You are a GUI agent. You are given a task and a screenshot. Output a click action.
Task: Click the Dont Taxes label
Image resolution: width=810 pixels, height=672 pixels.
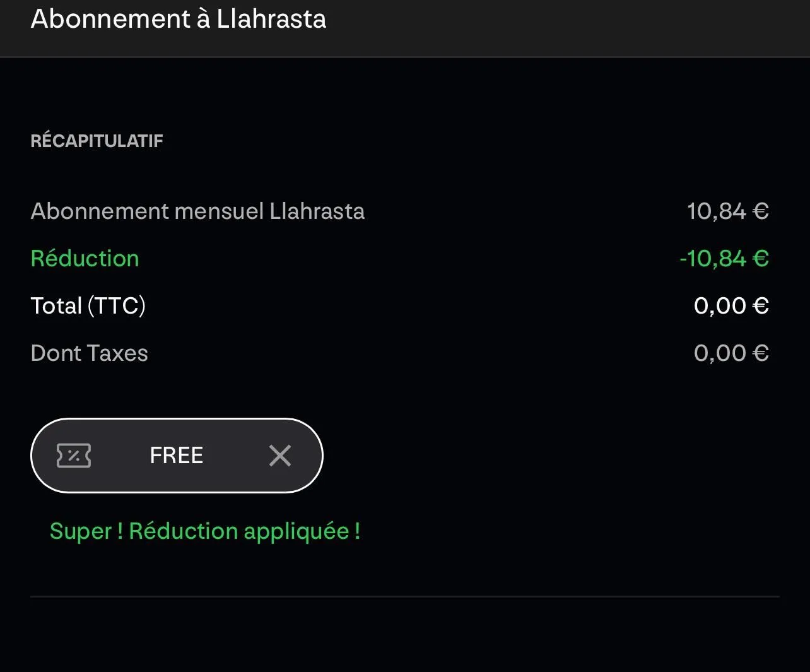click(89, 353)
